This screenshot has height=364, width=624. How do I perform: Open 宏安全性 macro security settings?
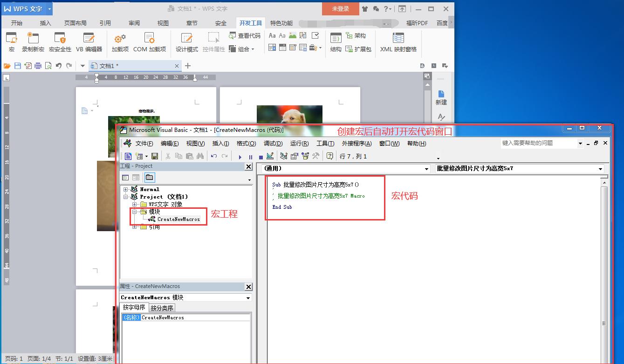(x=60, y=42)
